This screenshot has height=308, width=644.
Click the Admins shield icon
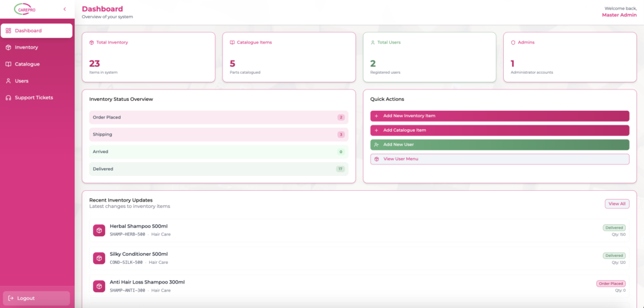point(513,42)
